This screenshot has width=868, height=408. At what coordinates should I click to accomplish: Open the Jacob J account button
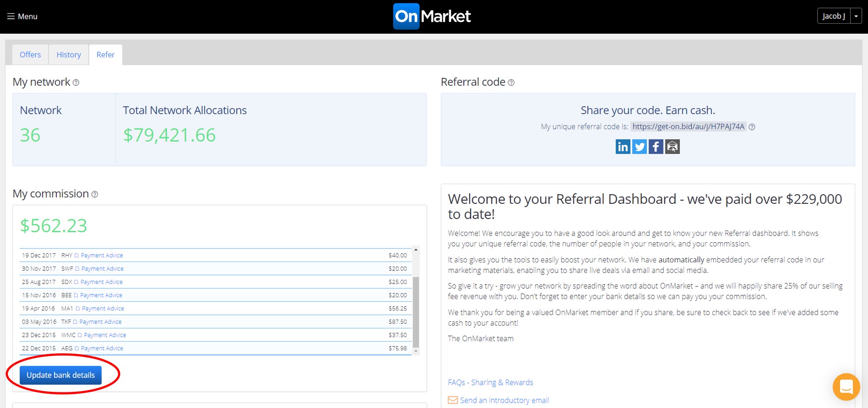click(833, 16)
